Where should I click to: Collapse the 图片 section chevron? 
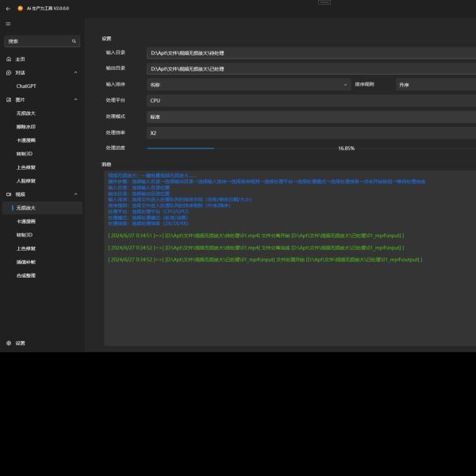(x=75, y=100)
